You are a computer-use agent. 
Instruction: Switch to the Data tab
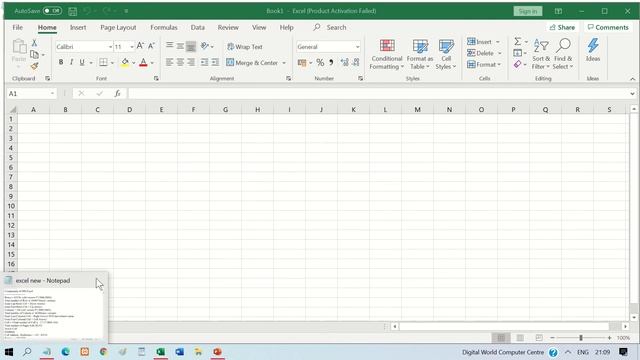click(x=198, y=27)
